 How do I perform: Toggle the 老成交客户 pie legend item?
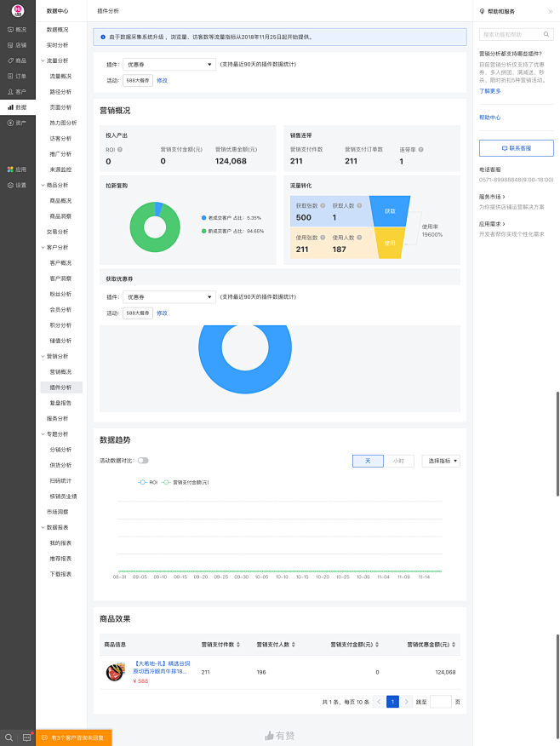tap(231, 218)
